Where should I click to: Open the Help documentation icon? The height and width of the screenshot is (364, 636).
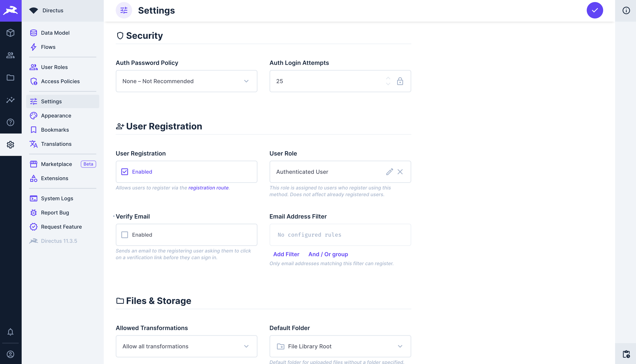[x=10, y=122]
